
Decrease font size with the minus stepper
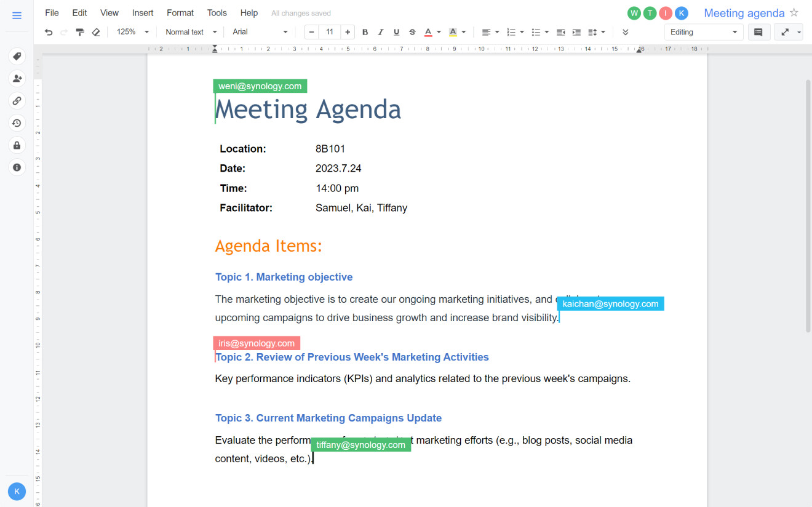[x=312, y=31]
